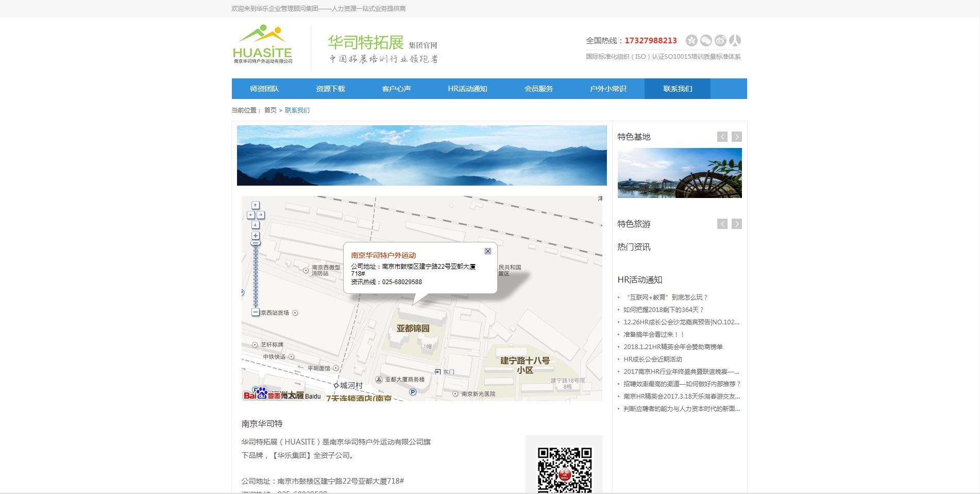Click the 南京新光医院 map marker
The image size is (980, 494).
tap(455, 394)
